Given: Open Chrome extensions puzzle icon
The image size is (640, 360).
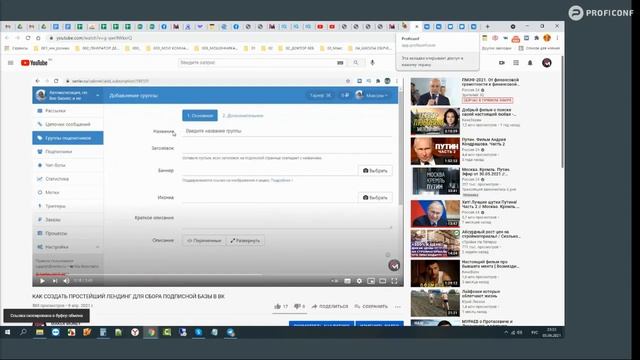Looking at the screenshot, I should [x=536, y=38].
